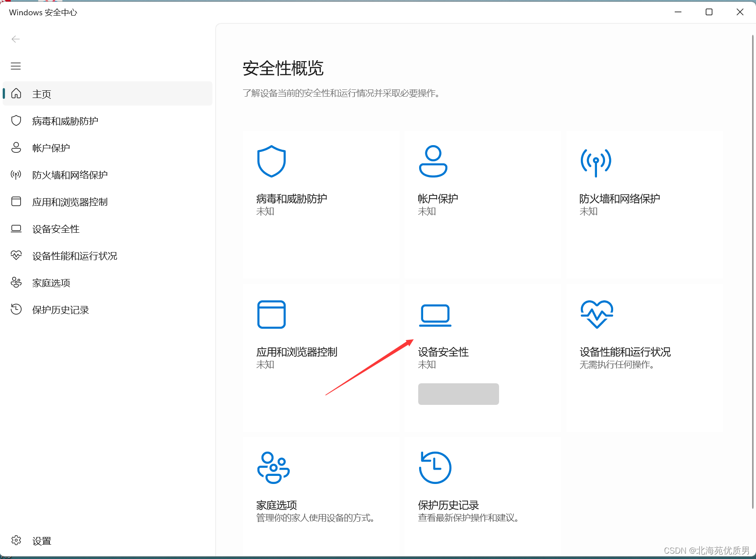The width and height of the screenshot is (756, 559).
Task: Maximize the Windows 安全中心 window
Action: point(709,12)
